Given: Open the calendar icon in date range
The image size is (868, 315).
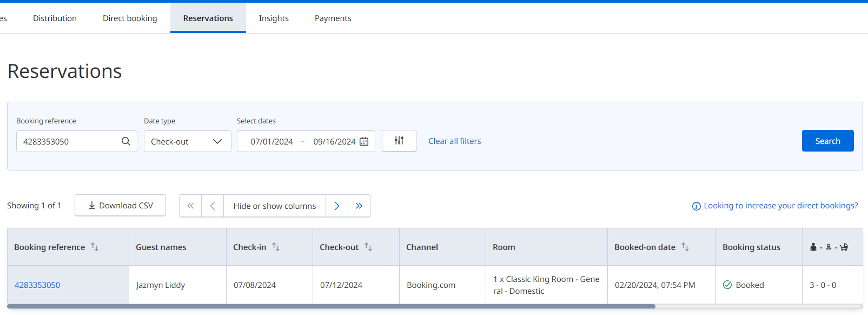Looking at the screenshot, I should click(x=364, y=141).
